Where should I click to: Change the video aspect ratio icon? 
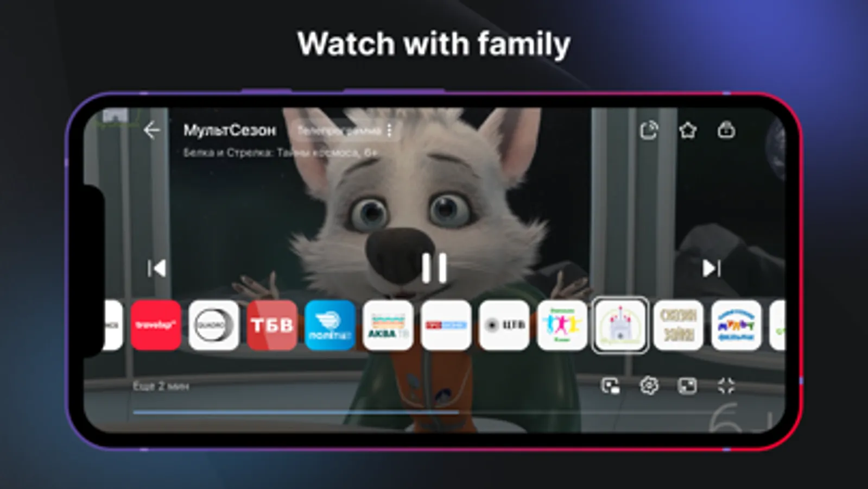click(x=687, y=386)
